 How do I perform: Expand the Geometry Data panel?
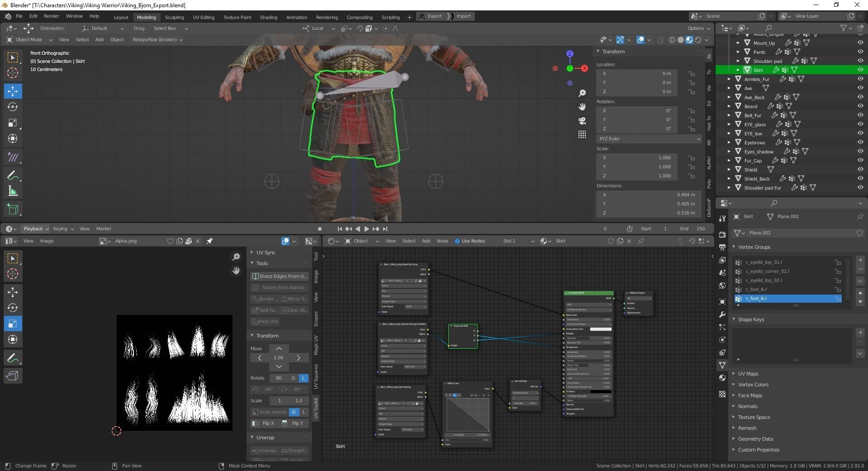(x=755, y=439)
